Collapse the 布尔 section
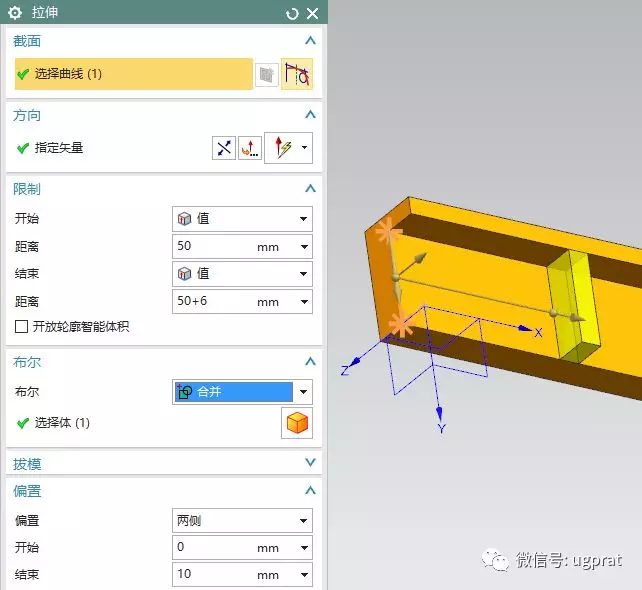The height and width of the screenshot is (590, 642). (x=310, y=362)
